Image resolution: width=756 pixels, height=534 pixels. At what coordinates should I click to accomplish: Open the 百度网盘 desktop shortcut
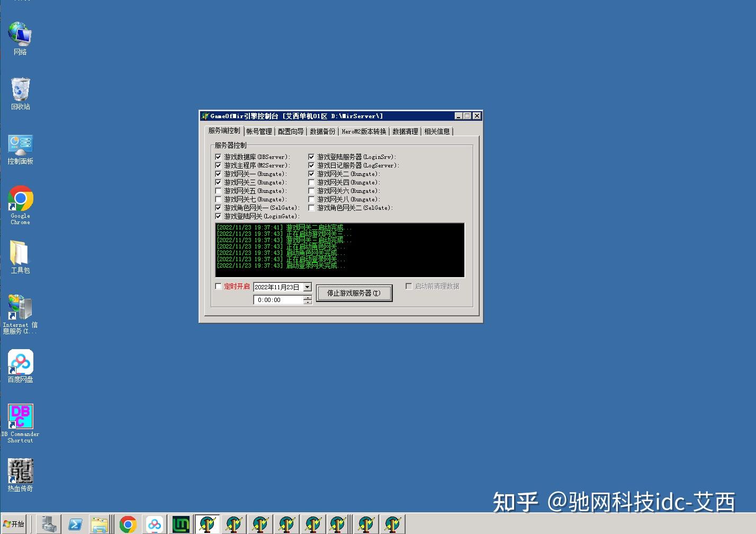coord(20,366)
